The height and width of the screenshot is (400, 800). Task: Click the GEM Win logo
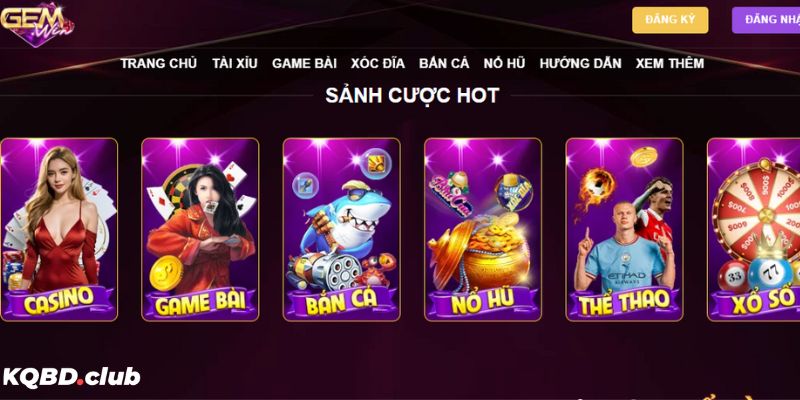[37, 23]
